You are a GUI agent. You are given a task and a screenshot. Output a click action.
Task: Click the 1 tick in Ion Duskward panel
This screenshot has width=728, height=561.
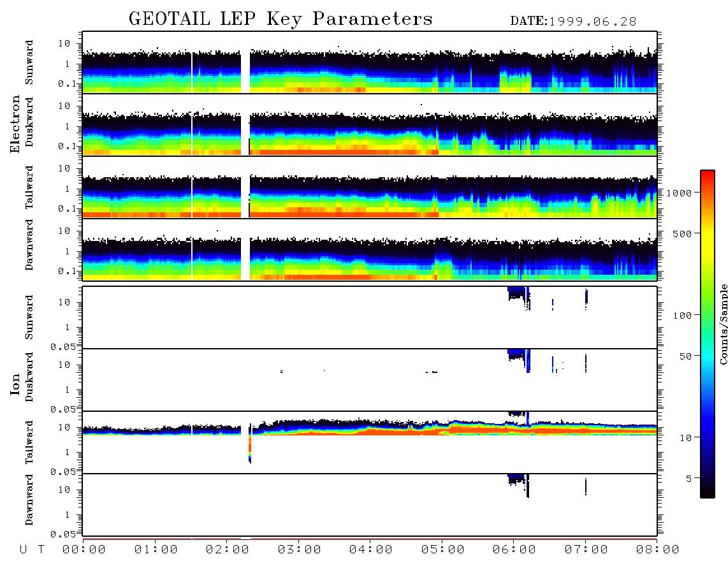(x=67, y=390)
